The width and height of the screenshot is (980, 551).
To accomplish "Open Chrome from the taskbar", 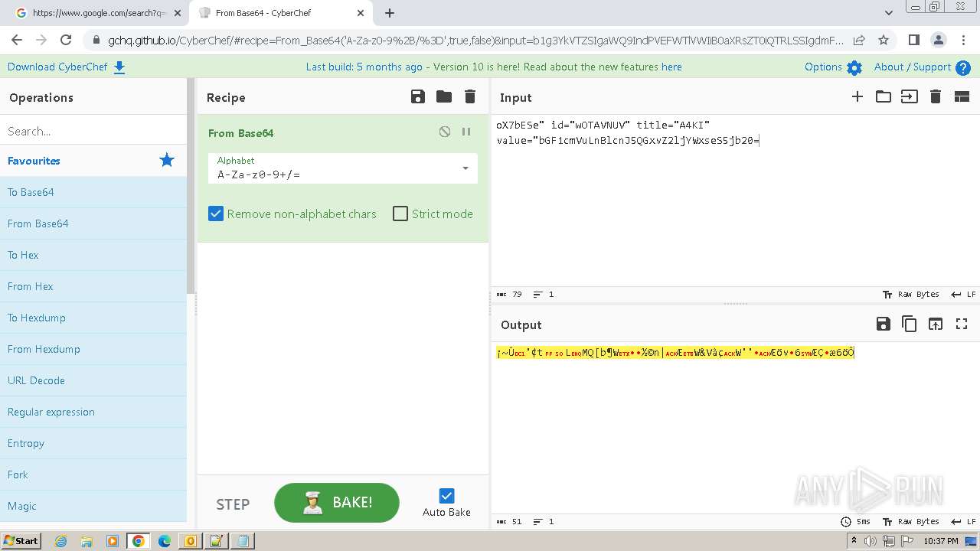I will coord(138,540).
